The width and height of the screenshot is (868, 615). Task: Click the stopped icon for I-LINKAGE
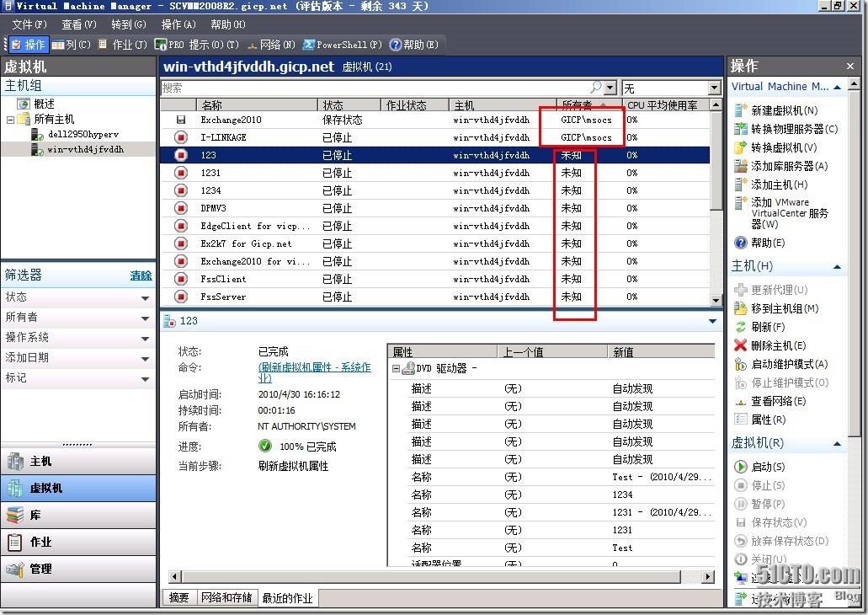[181, 137]
